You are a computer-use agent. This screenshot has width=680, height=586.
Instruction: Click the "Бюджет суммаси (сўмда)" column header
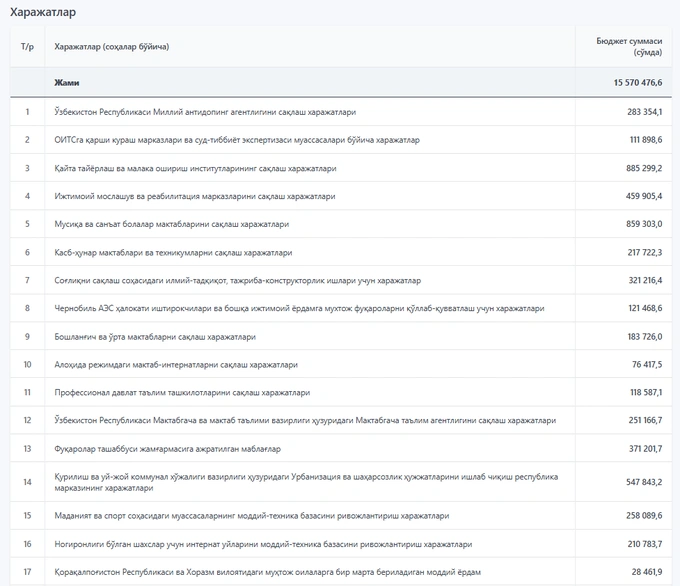[x=629, y=47]
